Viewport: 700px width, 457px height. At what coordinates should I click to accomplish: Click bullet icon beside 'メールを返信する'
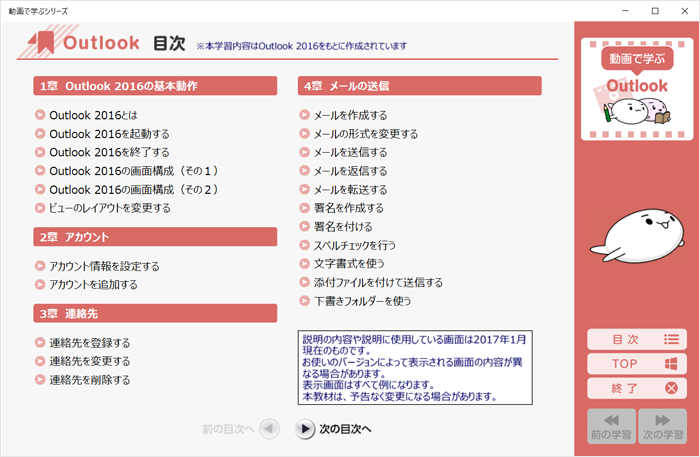(x=304, y=170)
